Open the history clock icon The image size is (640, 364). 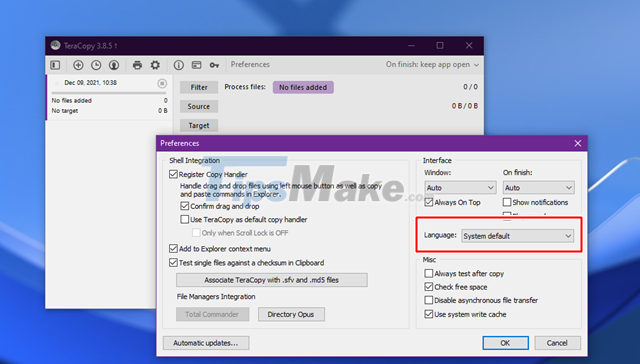pos(96,65)
